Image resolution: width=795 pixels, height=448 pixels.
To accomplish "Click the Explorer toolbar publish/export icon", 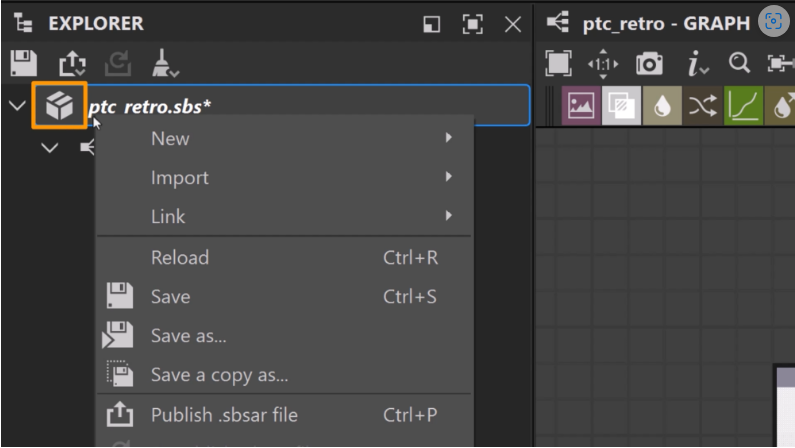I will (x=72, y=63).
